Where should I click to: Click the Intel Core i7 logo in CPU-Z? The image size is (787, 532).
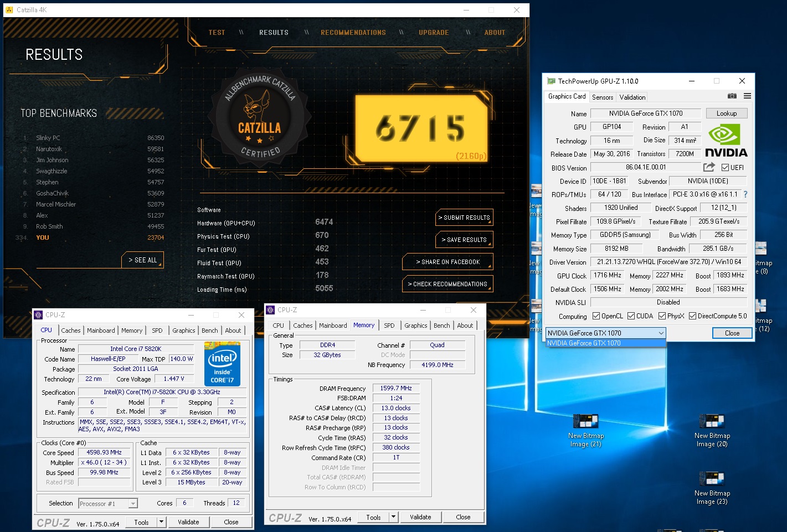pos(222,363)
